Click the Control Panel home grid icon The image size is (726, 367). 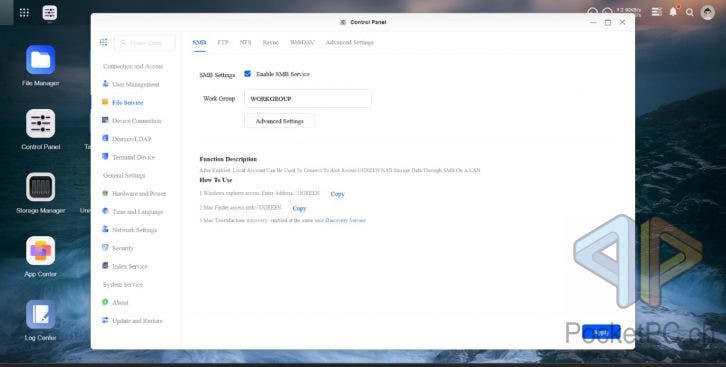103,42
